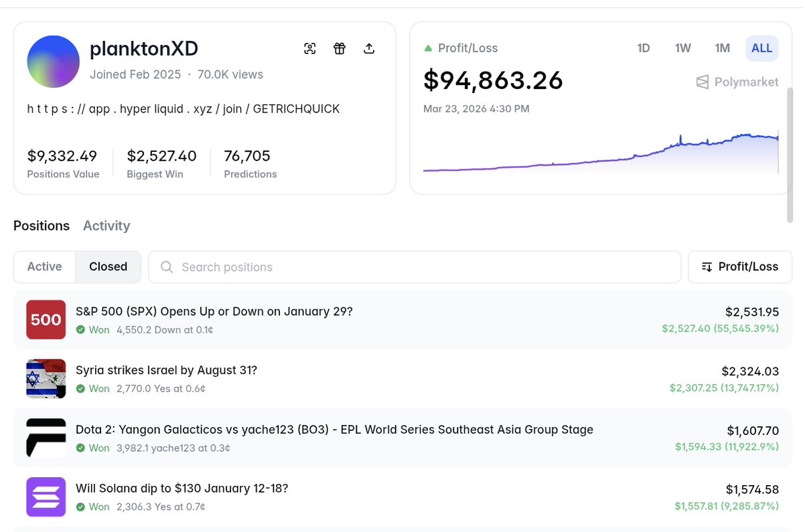The width and height of the screenshot is (803, 532).
Task: Click the green Won checkmark for Solana row
Action: (80, 507)
